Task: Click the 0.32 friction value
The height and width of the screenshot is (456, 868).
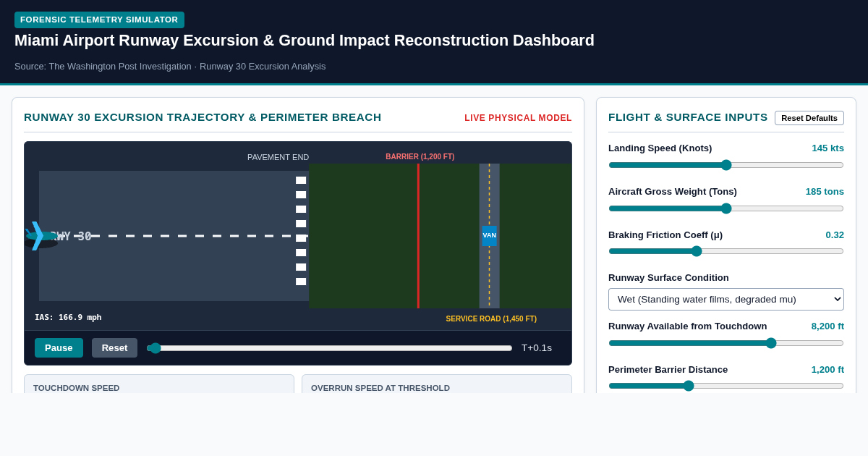Action: click(x=835, y=235)
